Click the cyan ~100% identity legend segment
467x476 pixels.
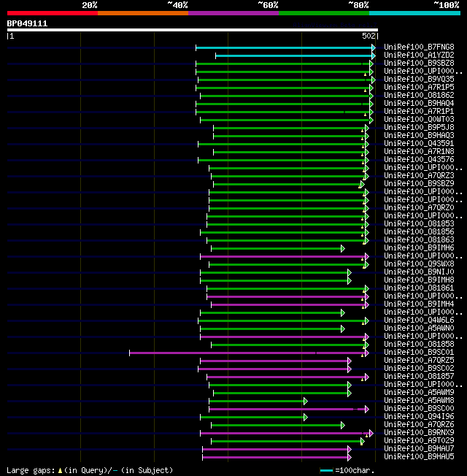point(414,13)
